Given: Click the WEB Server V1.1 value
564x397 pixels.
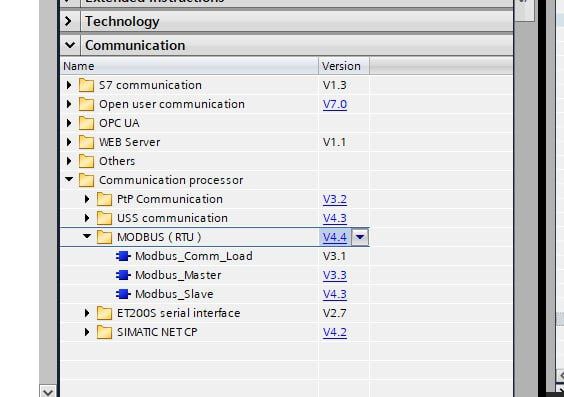Looking at the screenshot, I should pyautogui.click(x=335, y=142).
